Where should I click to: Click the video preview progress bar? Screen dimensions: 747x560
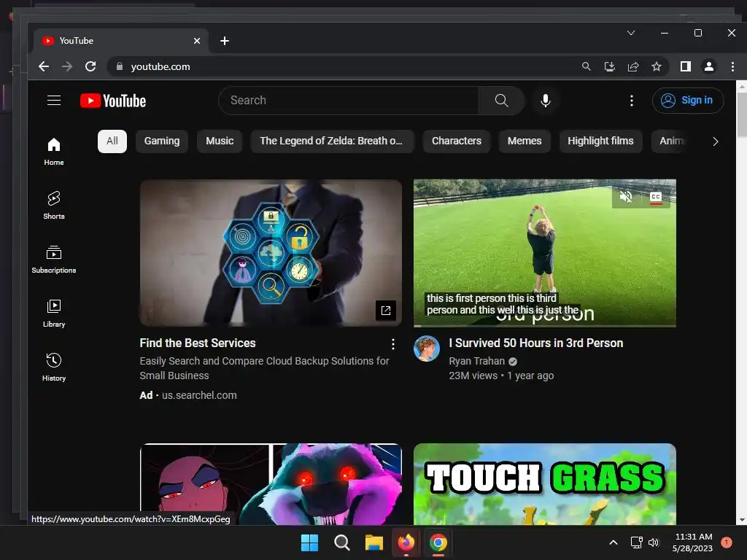tap(544, 326)
